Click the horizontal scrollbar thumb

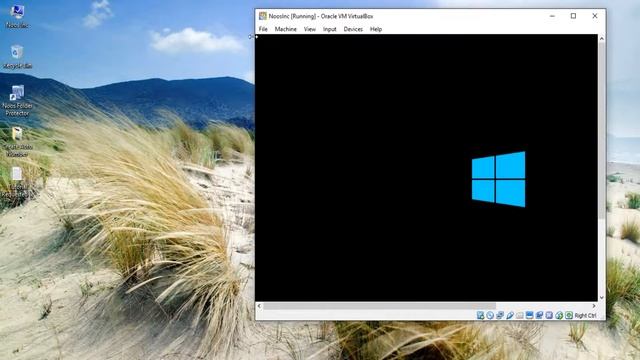[379, 306]
